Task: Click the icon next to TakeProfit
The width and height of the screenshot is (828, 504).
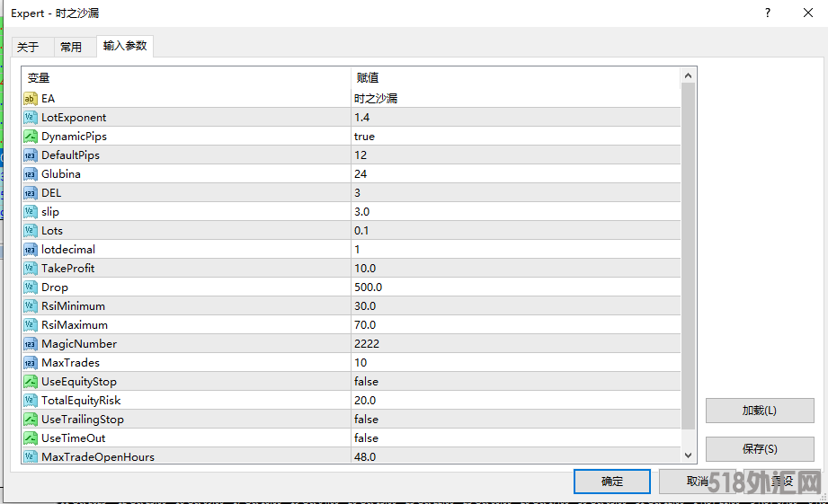Action: coord(31,269)
